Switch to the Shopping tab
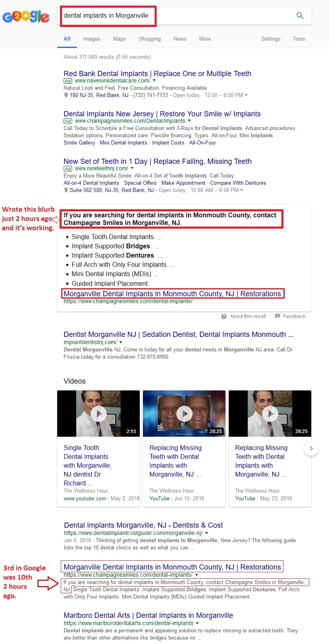The image size is (329, 644). pyautogui.click(x=150, y=39)
